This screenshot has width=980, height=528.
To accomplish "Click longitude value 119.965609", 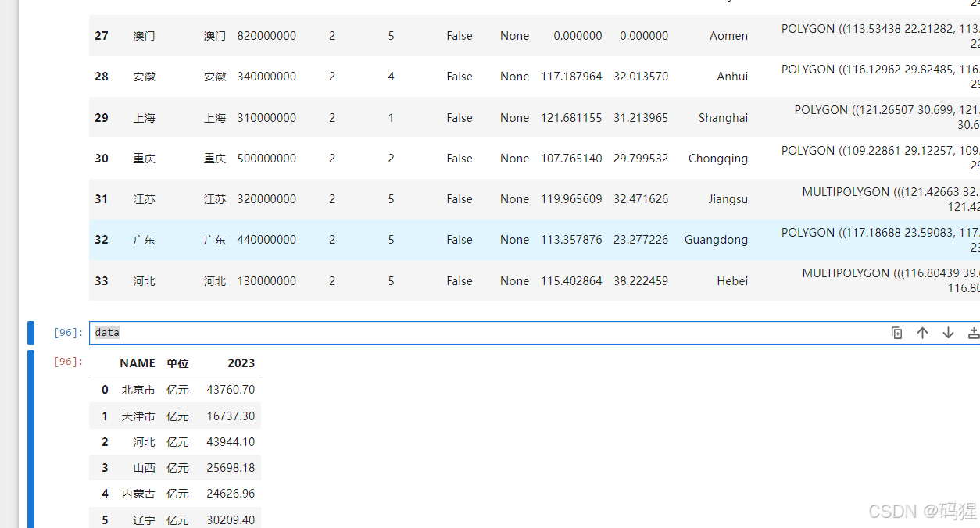I will click(571, 199).
